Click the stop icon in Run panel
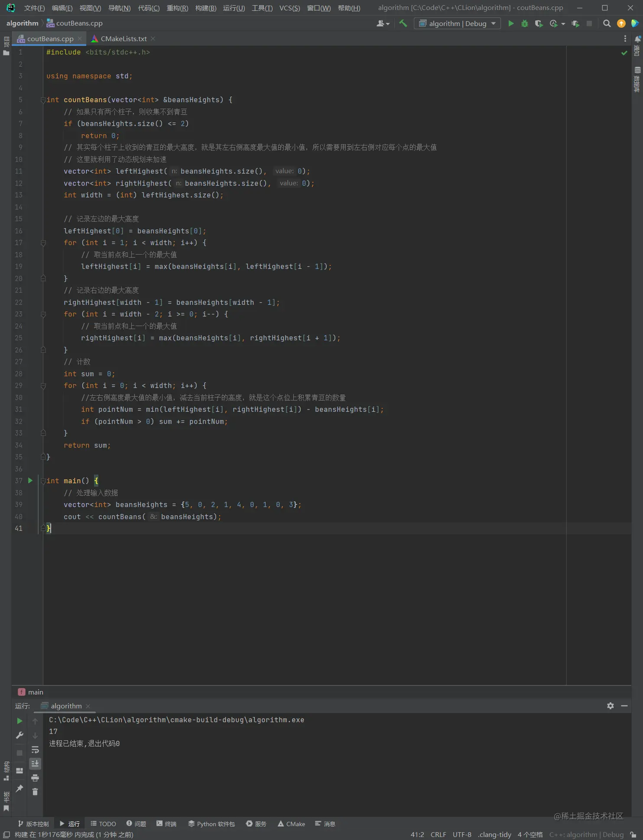This screenshot has width=643, height=840. [x=19, y=753]
